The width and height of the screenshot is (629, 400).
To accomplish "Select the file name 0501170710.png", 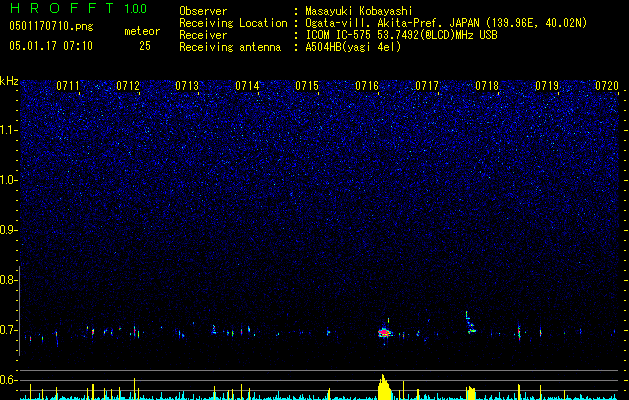I will pos(51,26).
